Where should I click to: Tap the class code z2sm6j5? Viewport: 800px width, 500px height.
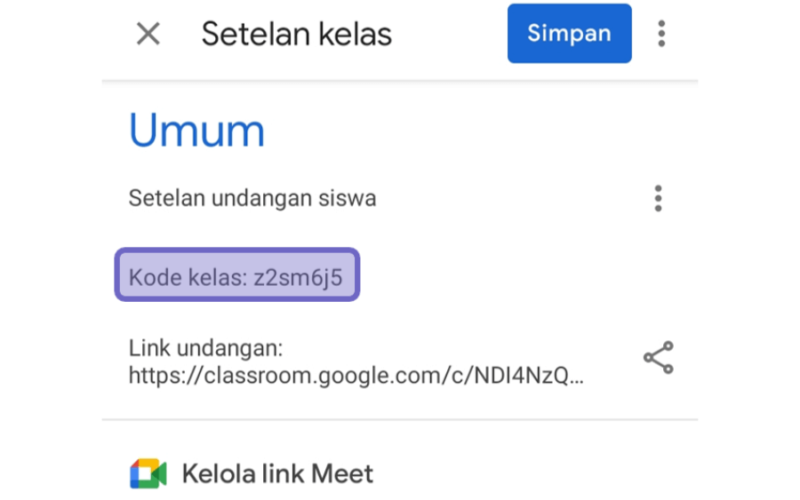click(x=298, y=278)
